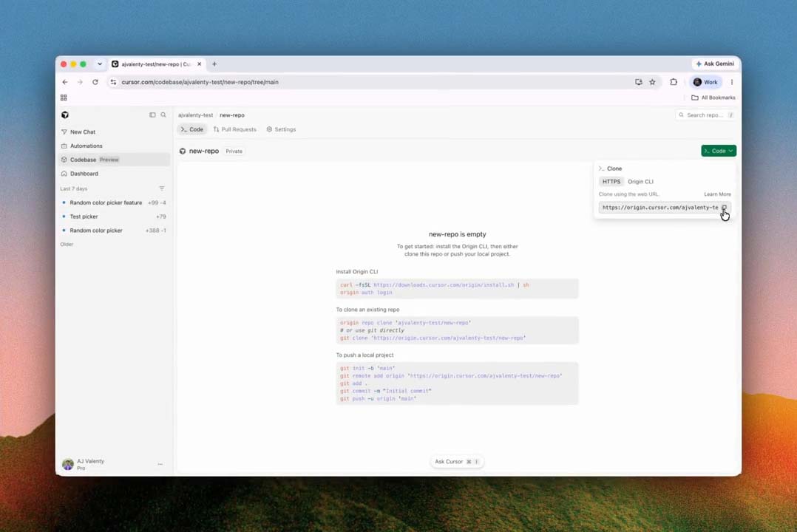Select Origin CLI clone option

click(x=640, y=182)
